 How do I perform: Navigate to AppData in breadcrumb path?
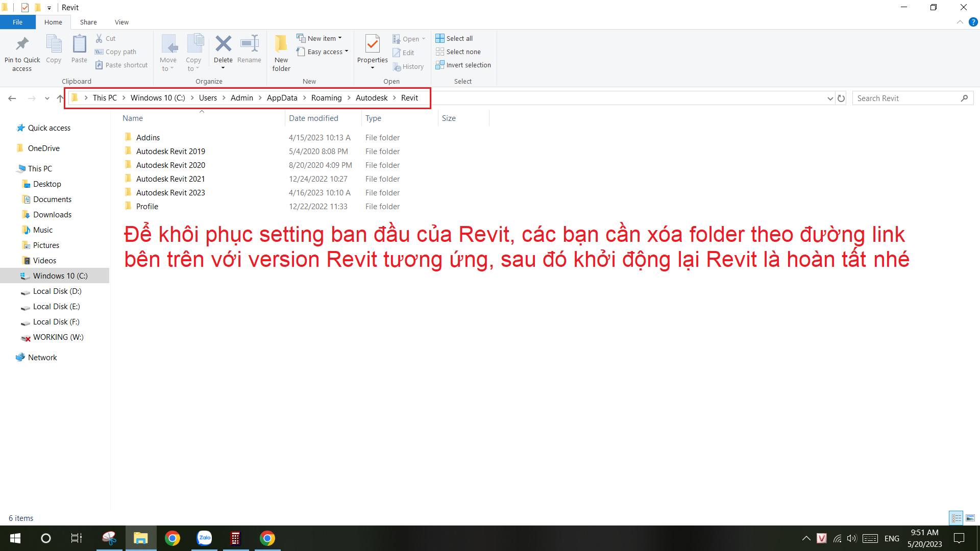coord(282,98)
